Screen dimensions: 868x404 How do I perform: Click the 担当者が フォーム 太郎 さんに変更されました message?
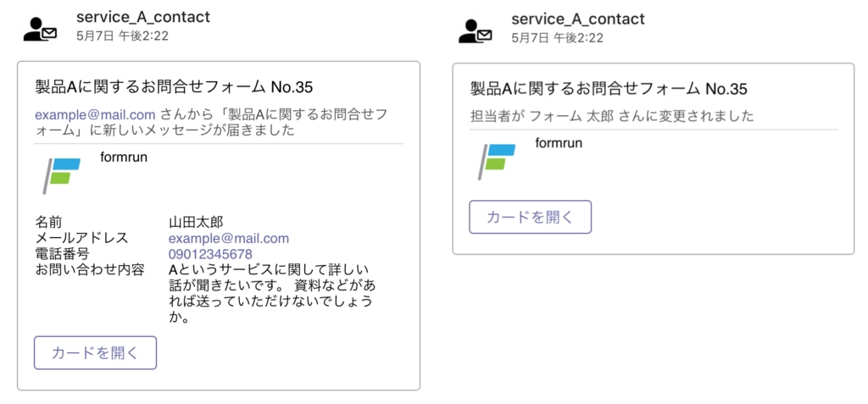(612, 116)
